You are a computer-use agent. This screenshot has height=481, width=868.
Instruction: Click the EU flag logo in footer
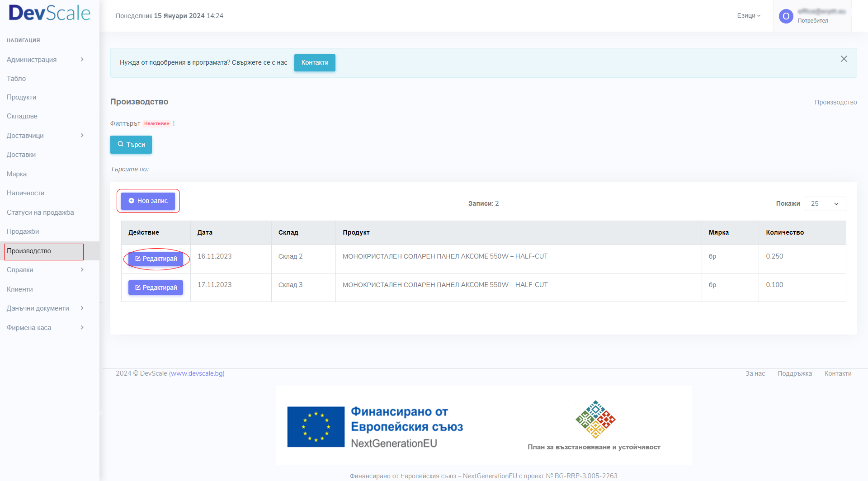coord(316,427)
